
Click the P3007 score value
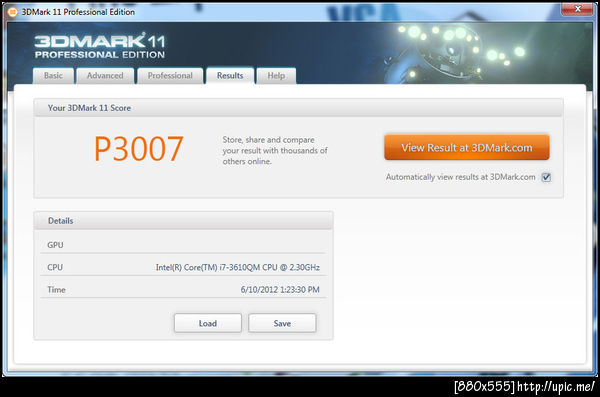click(139, 149)
